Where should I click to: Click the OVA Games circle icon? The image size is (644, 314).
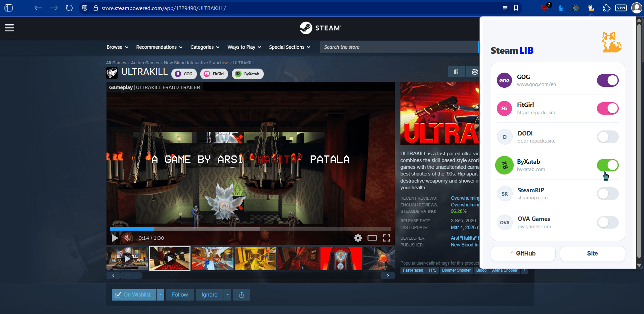point(504,222)
